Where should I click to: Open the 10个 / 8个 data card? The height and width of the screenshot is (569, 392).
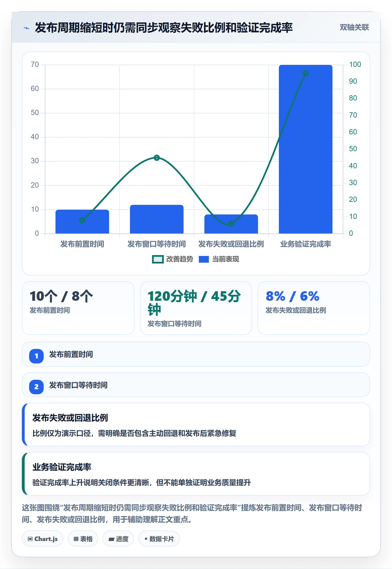pos(78,308)
